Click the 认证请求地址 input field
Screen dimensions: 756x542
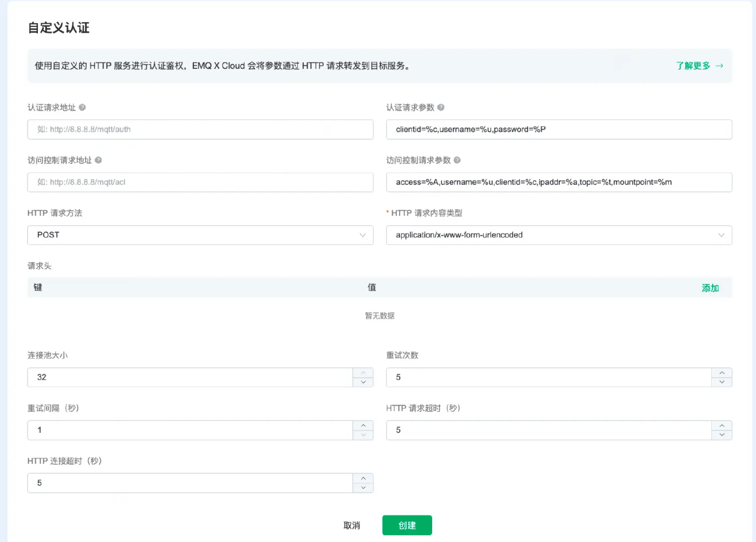[200, 129]
